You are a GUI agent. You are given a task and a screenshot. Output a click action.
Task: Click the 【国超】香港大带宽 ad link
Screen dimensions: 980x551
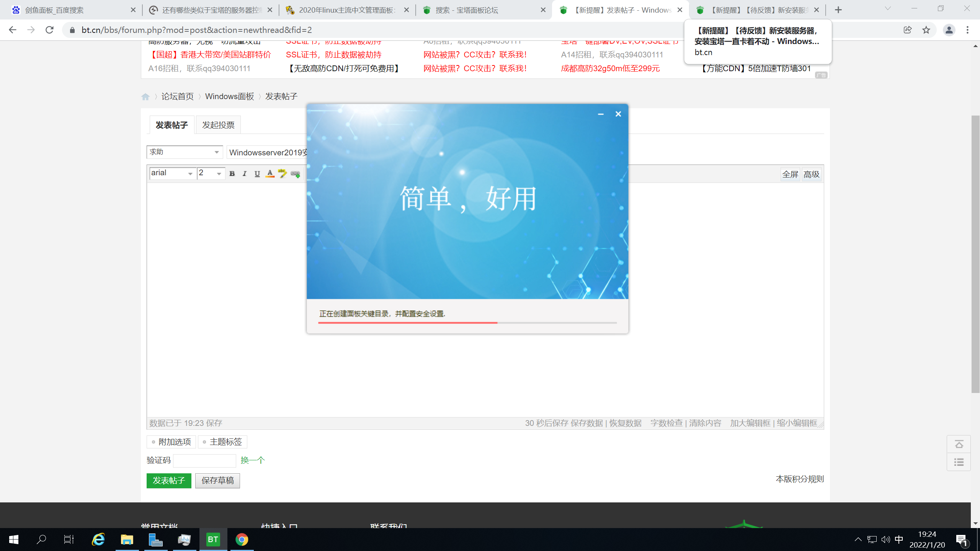(209, 55)
